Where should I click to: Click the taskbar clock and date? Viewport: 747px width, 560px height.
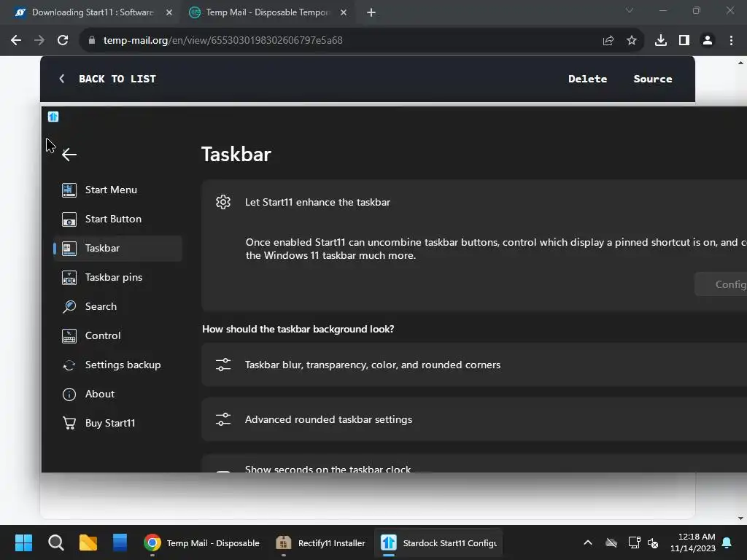pos(693,542)
